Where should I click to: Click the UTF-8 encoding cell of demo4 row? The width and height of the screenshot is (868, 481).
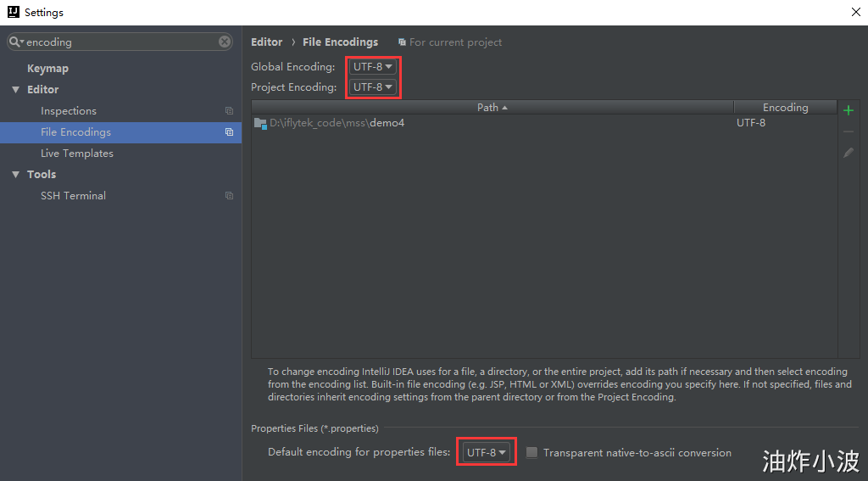tap(751, 123)
